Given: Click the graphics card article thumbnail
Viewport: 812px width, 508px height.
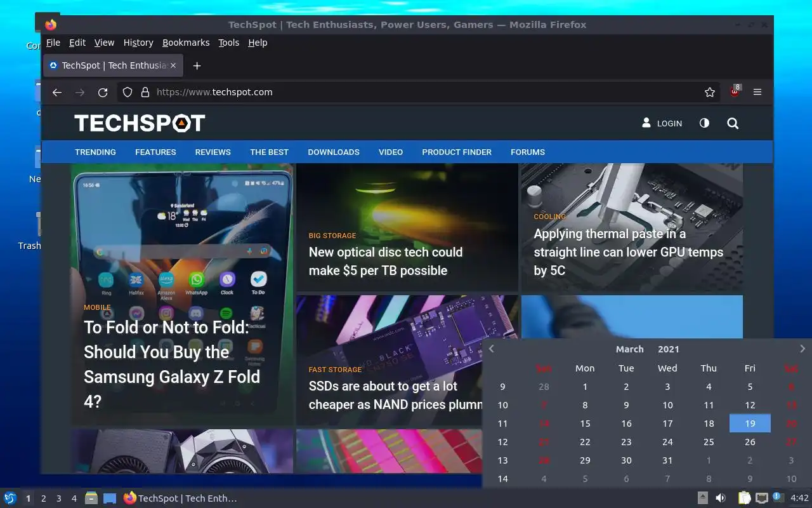Looking at the screenshot, I should click(182, 451).
